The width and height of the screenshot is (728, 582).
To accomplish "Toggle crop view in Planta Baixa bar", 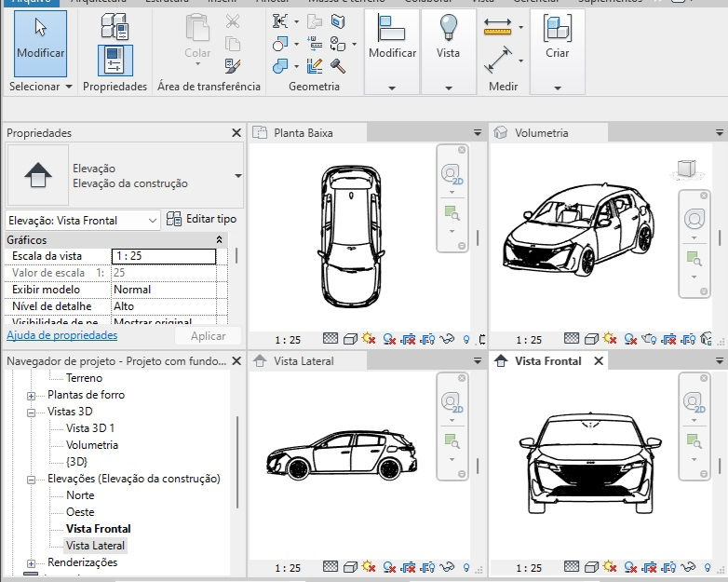I will pyautogui.click(x=409, y=340).
